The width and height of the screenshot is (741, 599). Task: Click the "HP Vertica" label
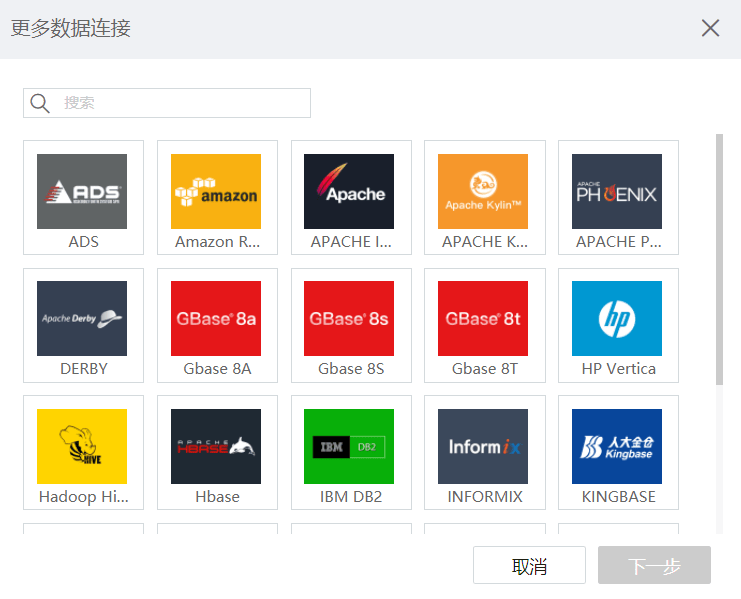point(619,369)
